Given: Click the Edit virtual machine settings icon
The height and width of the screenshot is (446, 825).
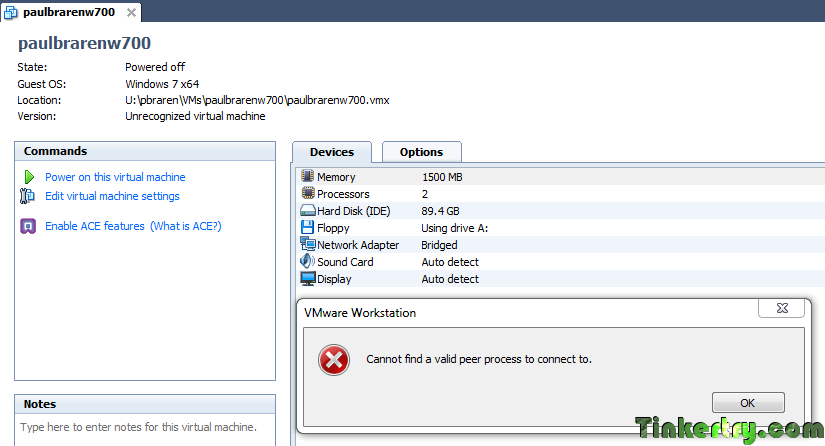Looking at the screenshot, I should [27, 196].
